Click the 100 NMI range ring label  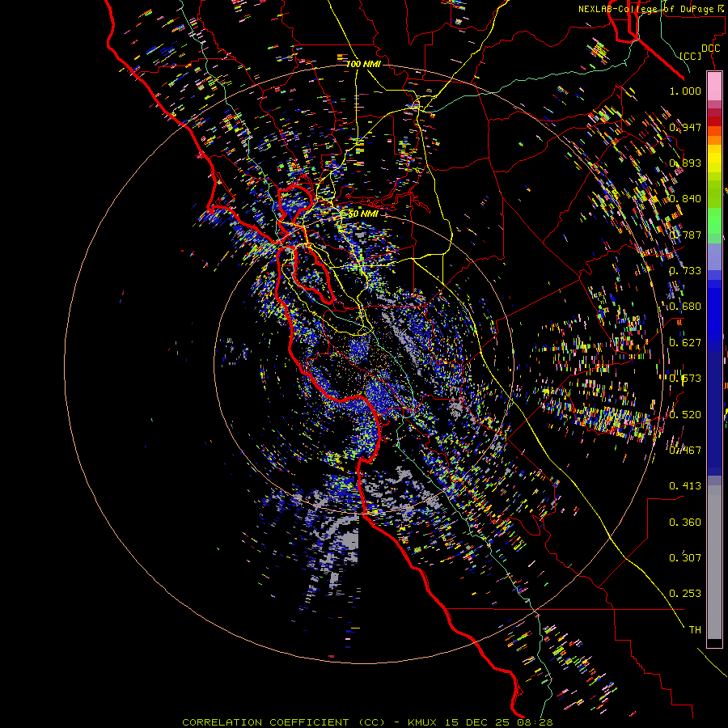point(363,64)
